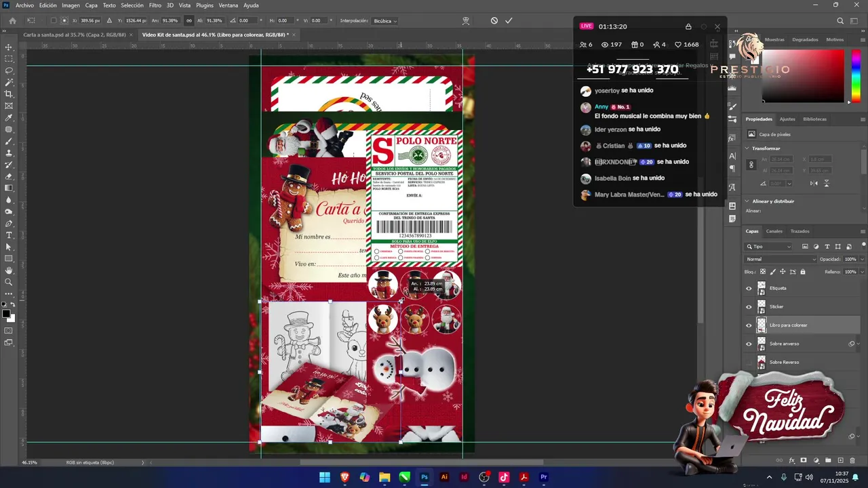Select the Lasso tool
The image size is (868, 488).
[9, 70]
